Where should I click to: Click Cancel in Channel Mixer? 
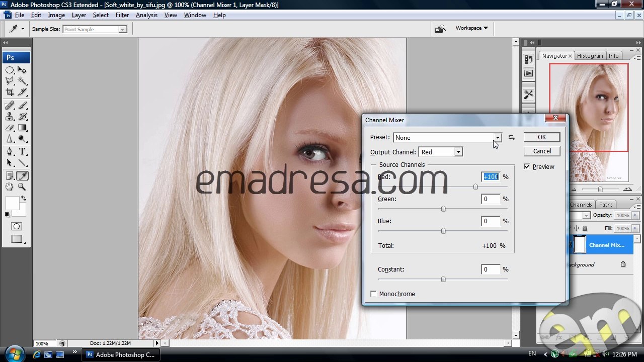[x=542, y=151]
